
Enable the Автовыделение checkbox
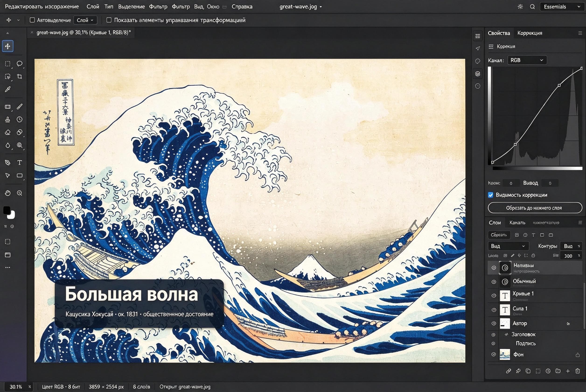click(32, 20)
